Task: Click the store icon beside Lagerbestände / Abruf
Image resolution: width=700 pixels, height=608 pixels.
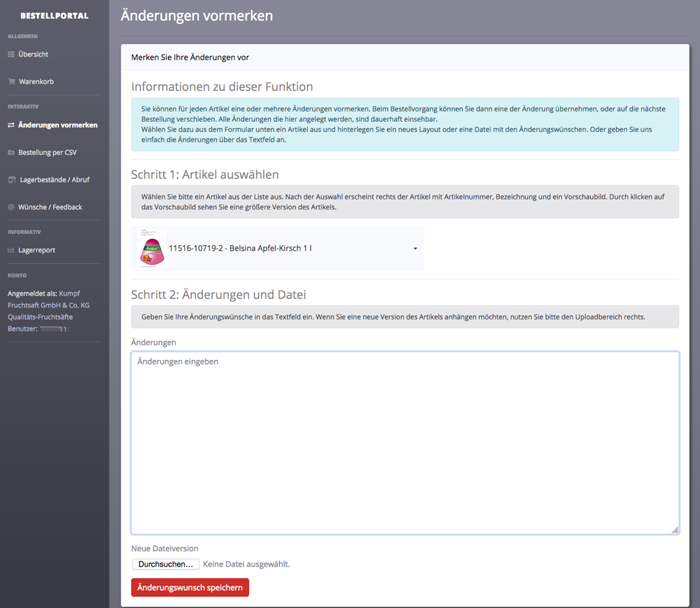Action: coord(12,179)
